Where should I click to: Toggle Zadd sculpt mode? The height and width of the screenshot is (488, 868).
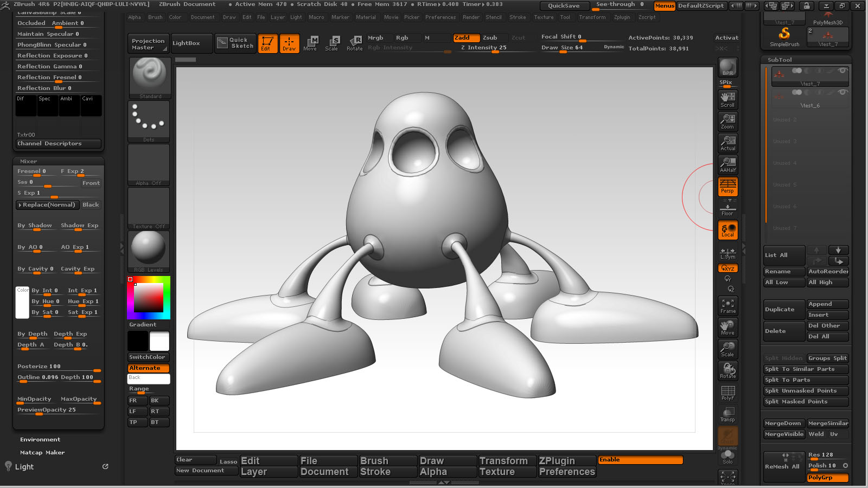click(467, 38)
